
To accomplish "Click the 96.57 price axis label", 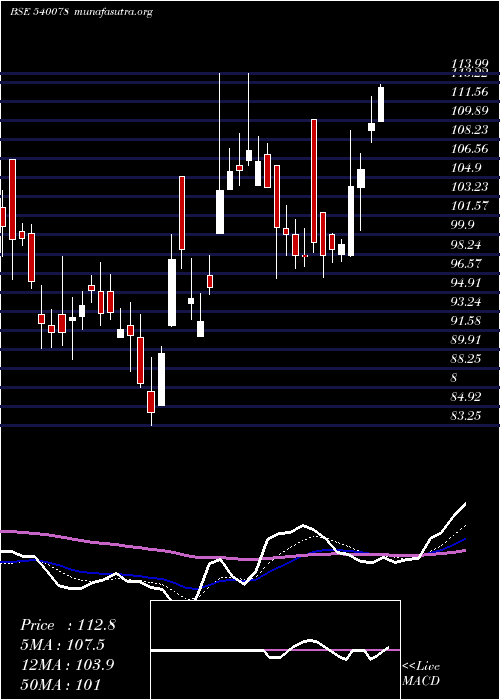I will 466,263.
